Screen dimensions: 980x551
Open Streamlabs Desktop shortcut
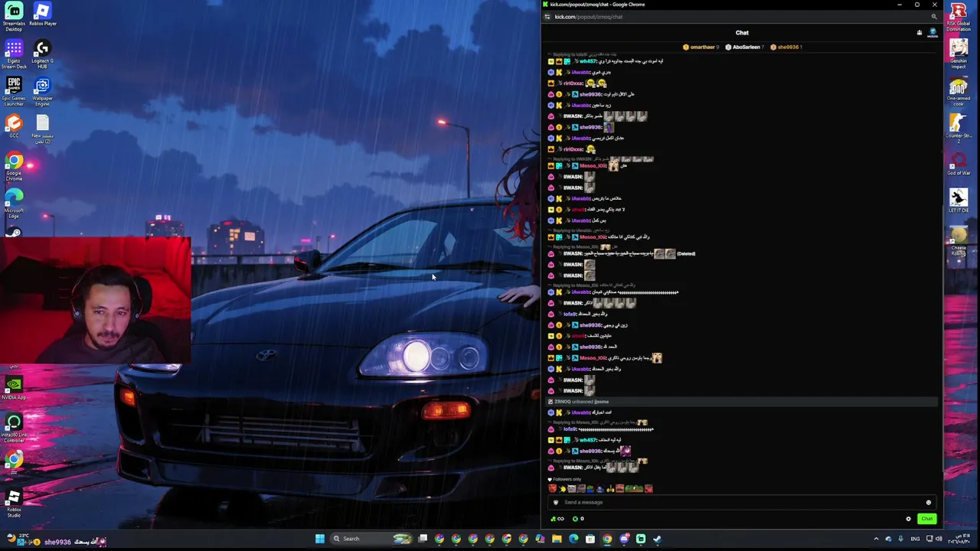click(14, 15)
